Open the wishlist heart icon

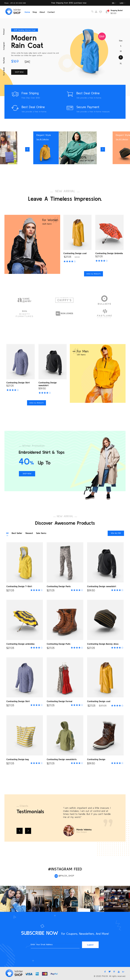click(x=101, y=12)
